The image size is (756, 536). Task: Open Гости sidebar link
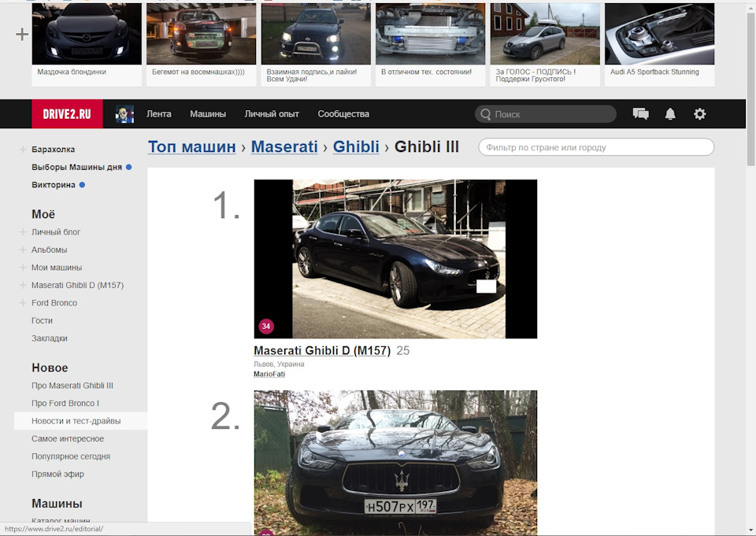(42, 320)
